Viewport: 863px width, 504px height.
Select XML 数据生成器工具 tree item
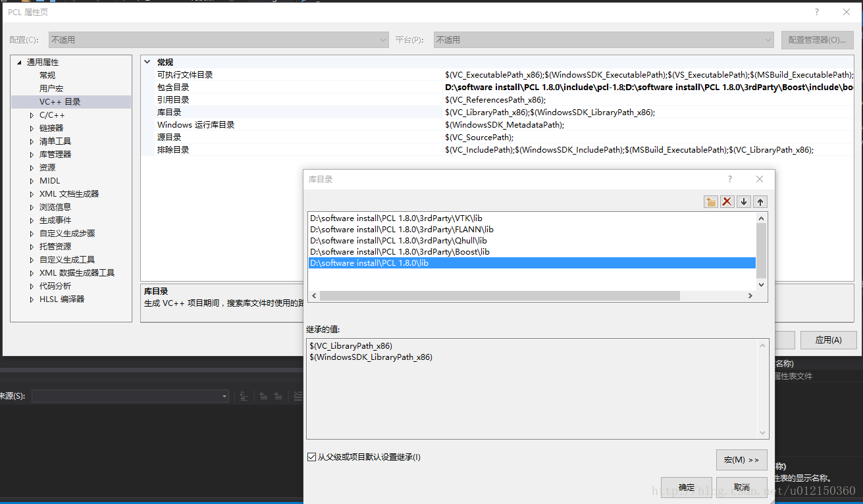(x=77, y=273)
